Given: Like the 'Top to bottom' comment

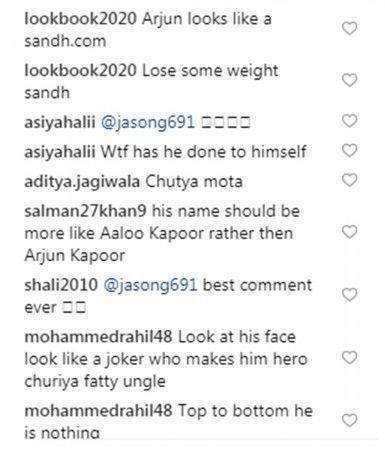Looking at the screenshot, I should [350, 421].
